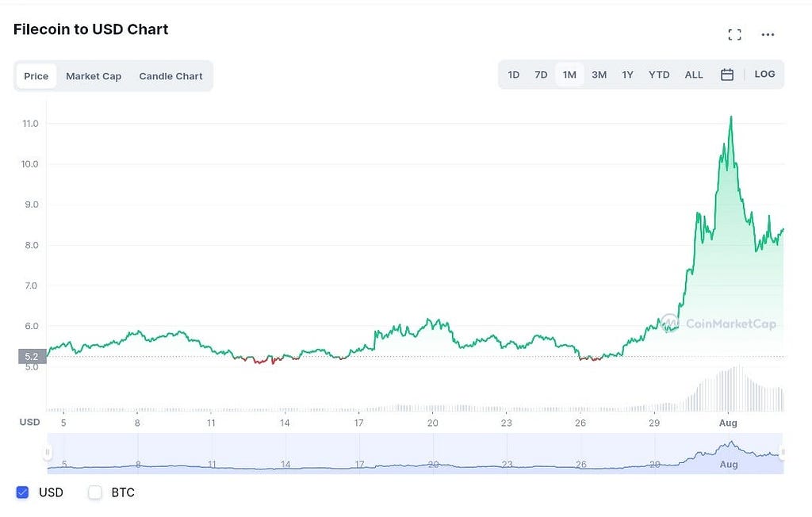Viewport: 812px width, 517px height.
Task: Switch to the Candle Chart tab
Action: point(171,76)
